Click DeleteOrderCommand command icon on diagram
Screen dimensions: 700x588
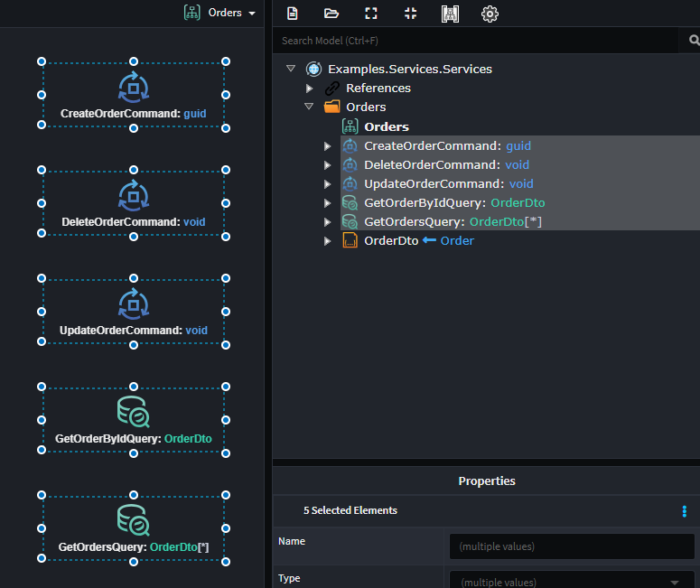tap(134, 196)
